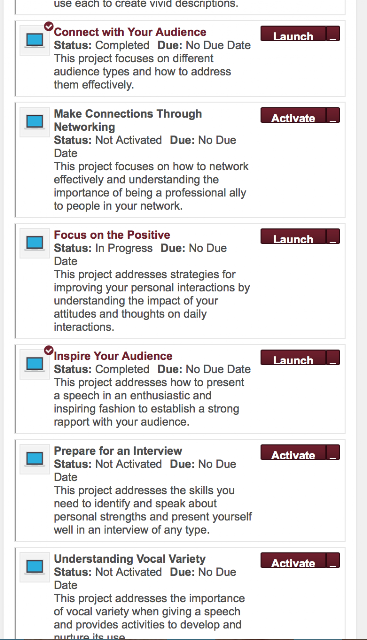Launch the Connect with Your Audience project
Image resolution: width=367 pixels, height=640 pixels.
pyautogui.click(x=294, y=34)
